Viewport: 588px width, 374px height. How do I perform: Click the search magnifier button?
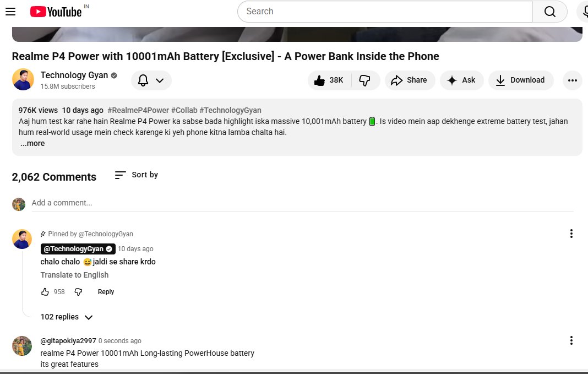(x=550, y=12)
